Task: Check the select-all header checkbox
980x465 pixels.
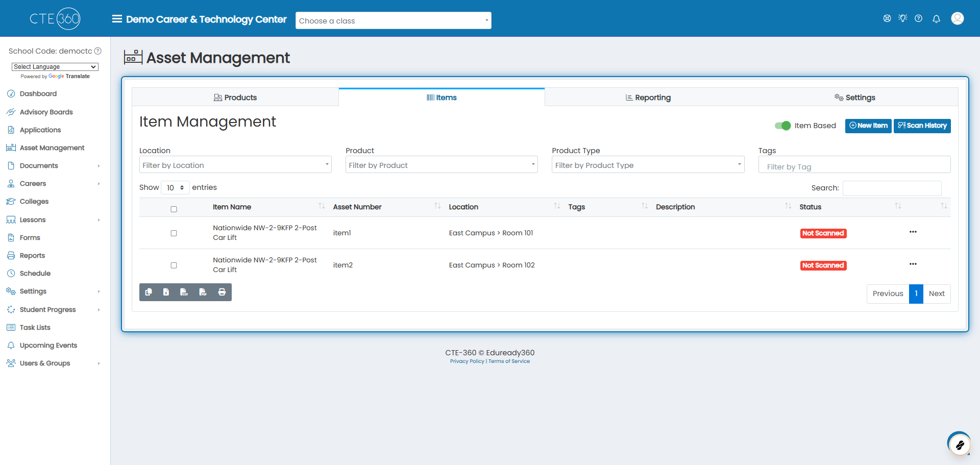Action: click(174, 209)
